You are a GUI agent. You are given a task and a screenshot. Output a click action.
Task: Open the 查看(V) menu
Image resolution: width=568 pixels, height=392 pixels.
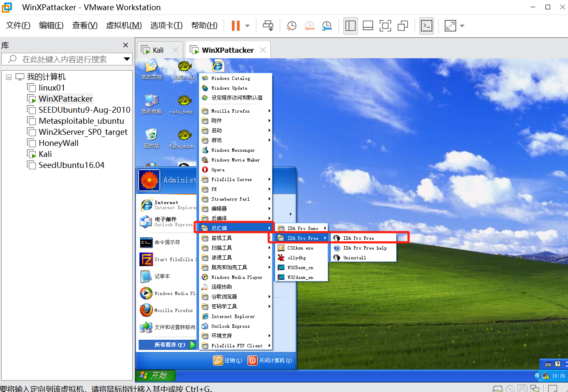[85, 26]
